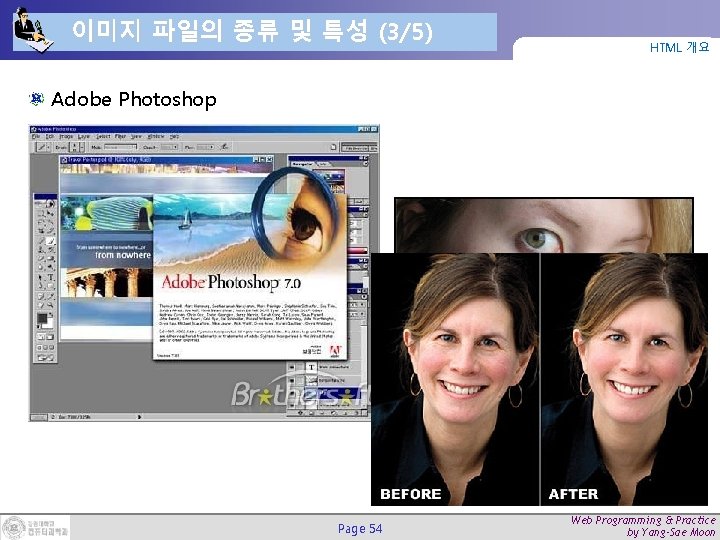The image size is (720, 540).
Task: Select the Move tool in toolbox
Action: pos(51,213)
